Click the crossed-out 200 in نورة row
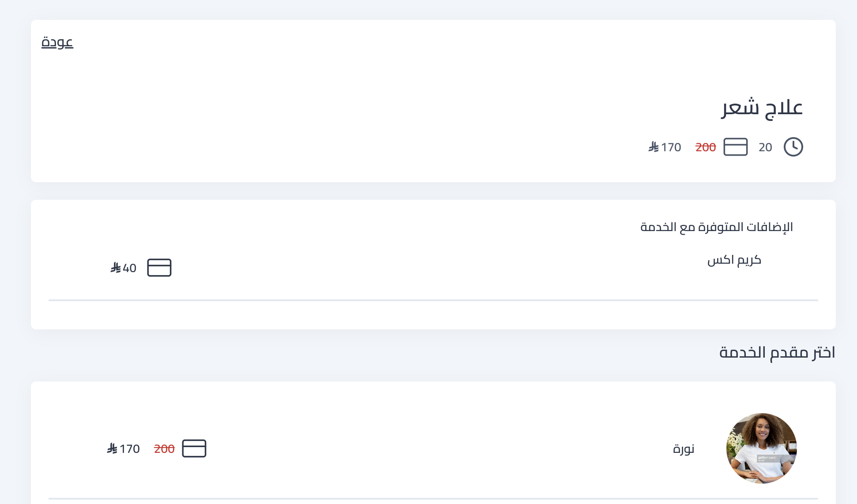This screenshot has width=857, height=504. (164, 449)
